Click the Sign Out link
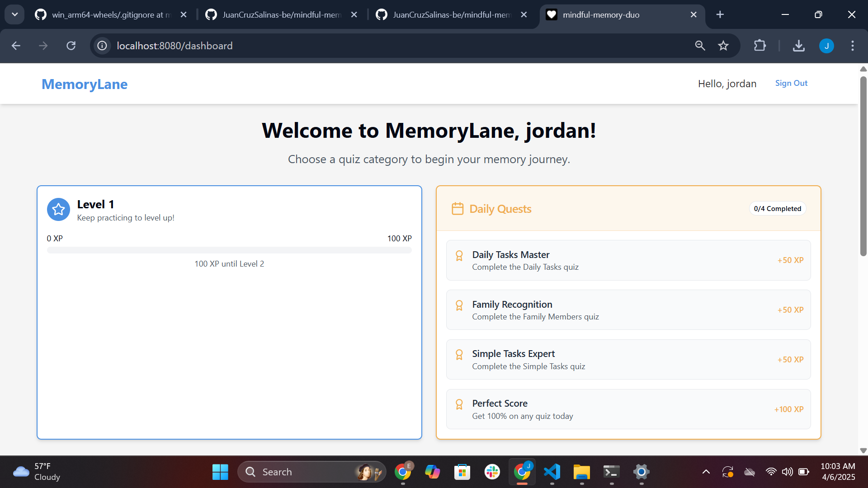 pos(791,83)
